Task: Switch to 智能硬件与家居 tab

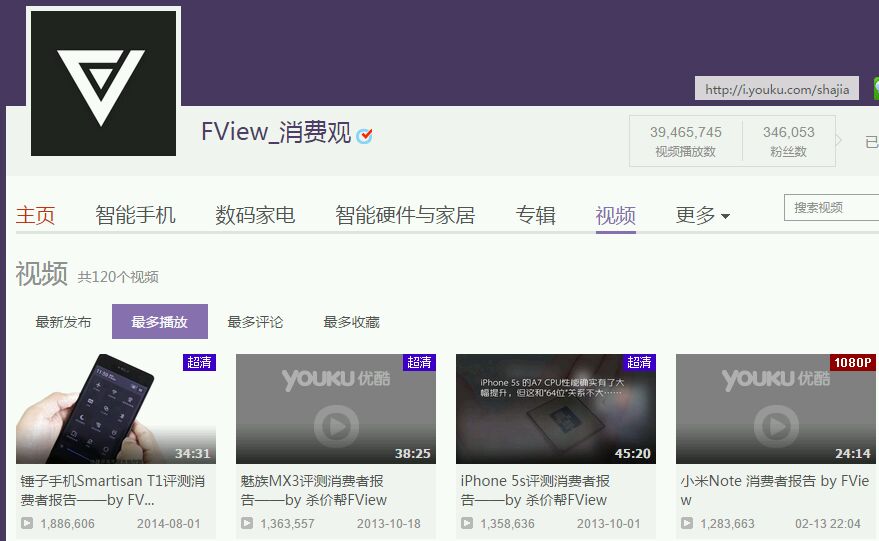Action: (405, 215)
